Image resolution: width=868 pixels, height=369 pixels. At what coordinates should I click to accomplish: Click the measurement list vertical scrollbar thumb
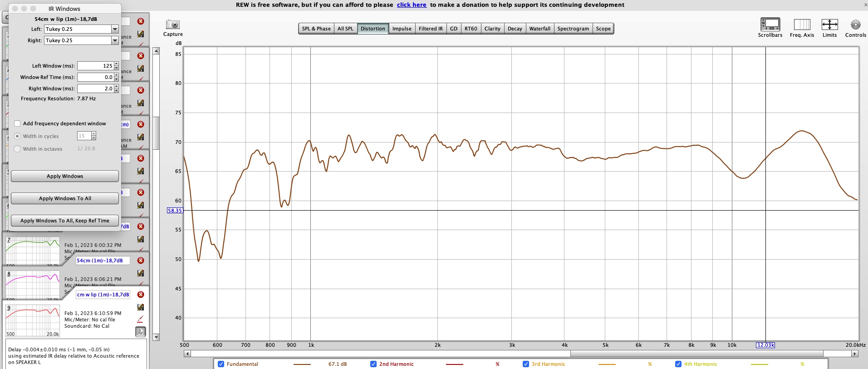[156, 133]
